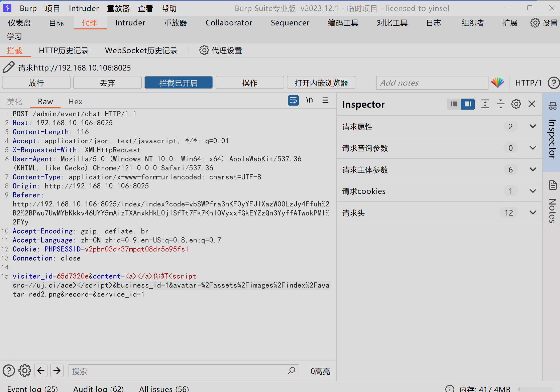
Task: Click the Add notes input field
Action: tap(432, 83)
